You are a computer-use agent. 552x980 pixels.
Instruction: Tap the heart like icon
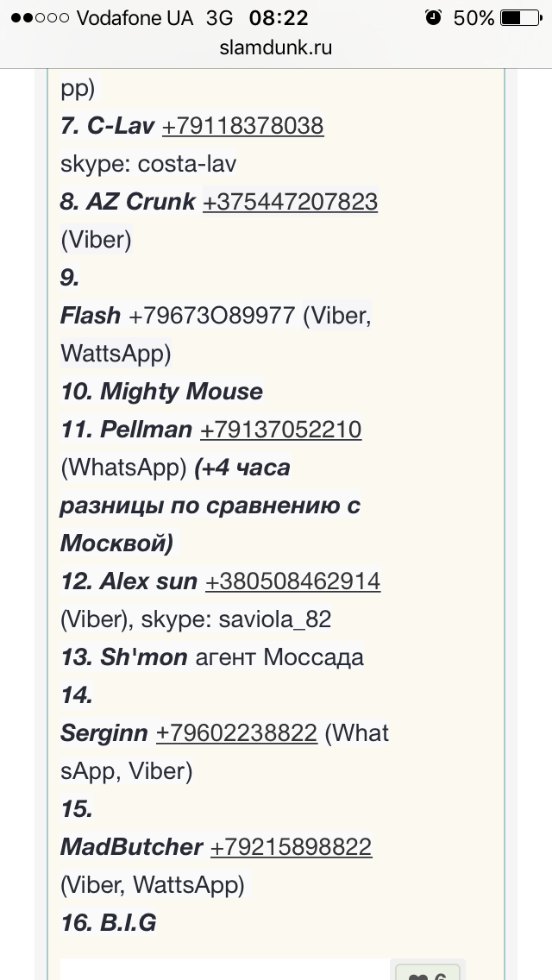tap(419, 975)
